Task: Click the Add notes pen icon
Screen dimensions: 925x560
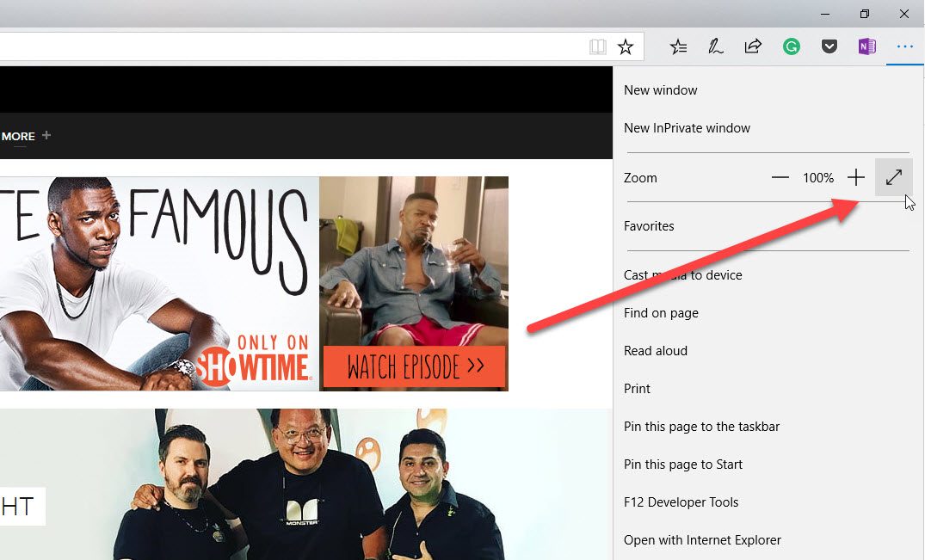Action: [716, 46]
